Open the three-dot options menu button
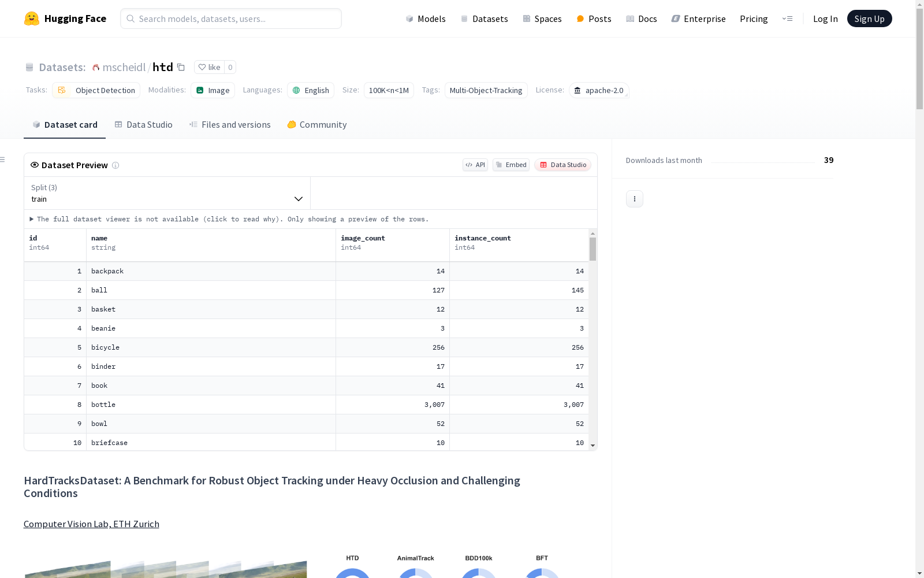Viewport: 924px width, 578px height. pos(635,199)
